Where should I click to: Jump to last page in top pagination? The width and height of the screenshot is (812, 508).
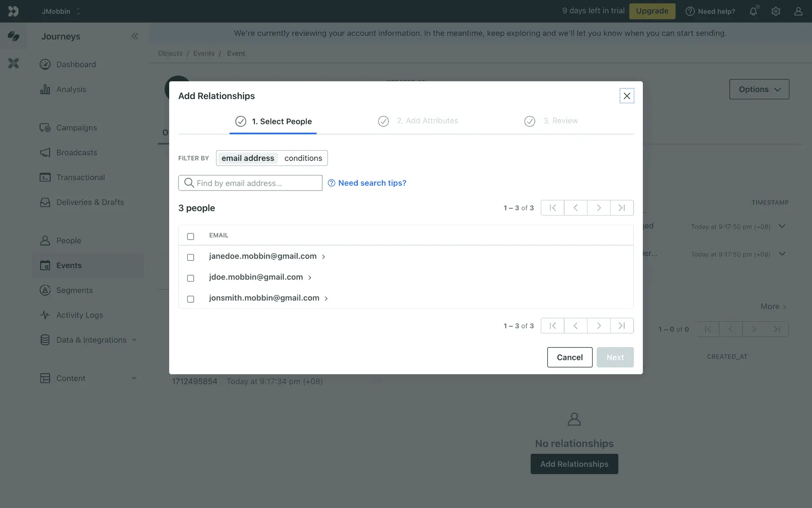622,208
